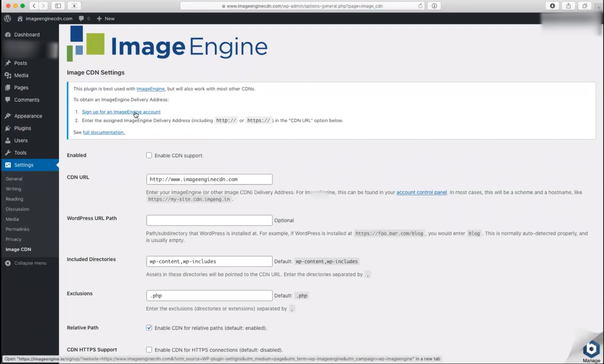Open Discussion settings submenu
The width and height of the screenshot is (604, 364).
(17, 209)
